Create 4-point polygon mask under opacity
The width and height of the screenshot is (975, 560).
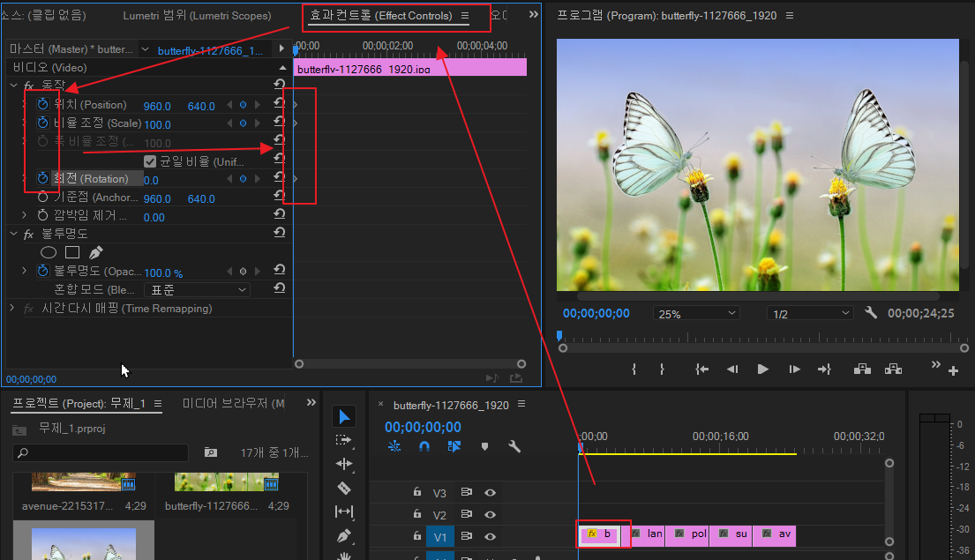tap(72, 252)
